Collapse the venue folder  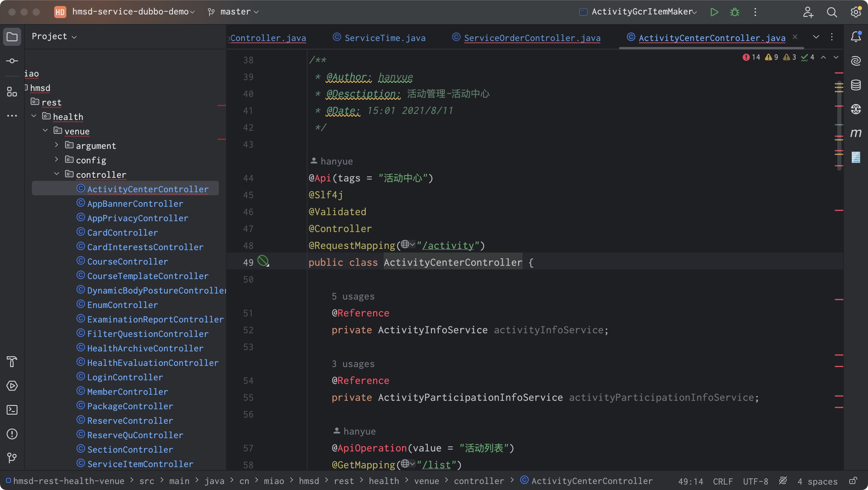[x=46, y=130]
